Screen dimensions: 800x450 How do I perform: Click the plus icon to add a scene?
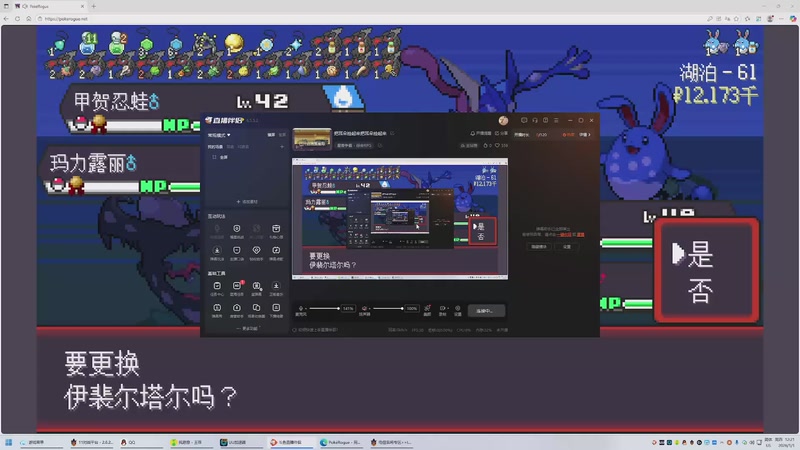282,147
